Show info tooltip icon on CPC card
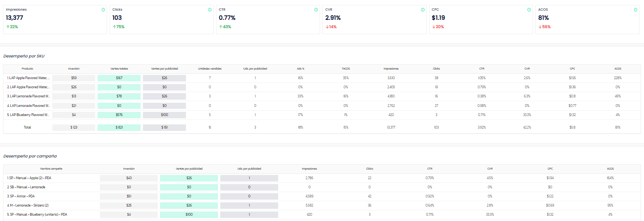Screen dimensions: 644x221 [529, 10]
